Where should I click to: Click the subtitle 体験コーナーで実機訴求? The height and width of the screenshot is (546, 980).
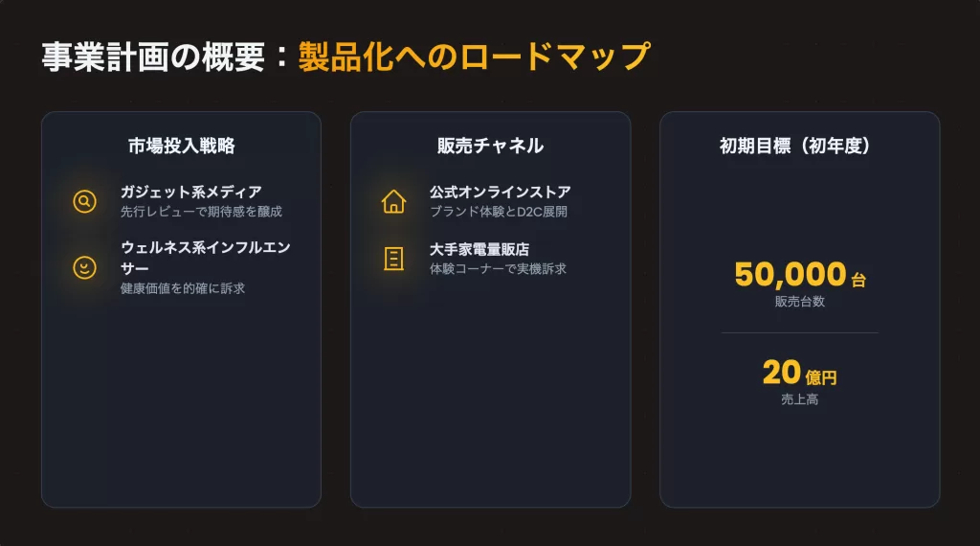(x=498, y=269)
